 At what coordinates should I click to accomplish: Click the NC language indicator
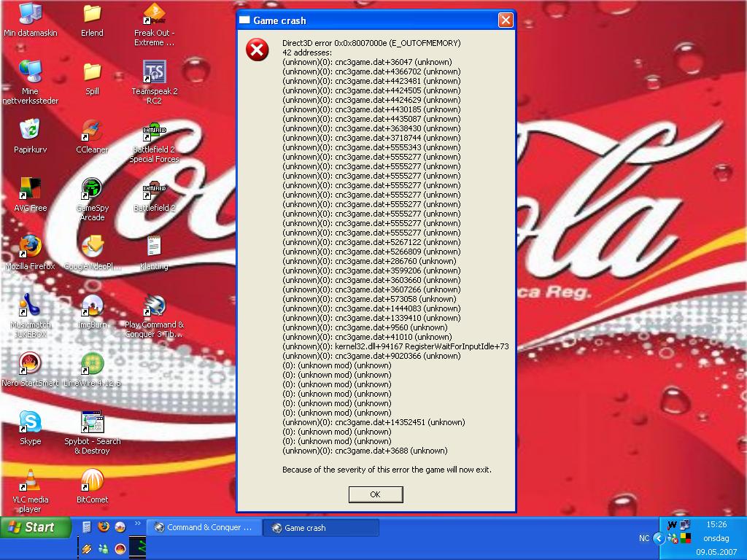pyautogui.click(x=644, y=538)
